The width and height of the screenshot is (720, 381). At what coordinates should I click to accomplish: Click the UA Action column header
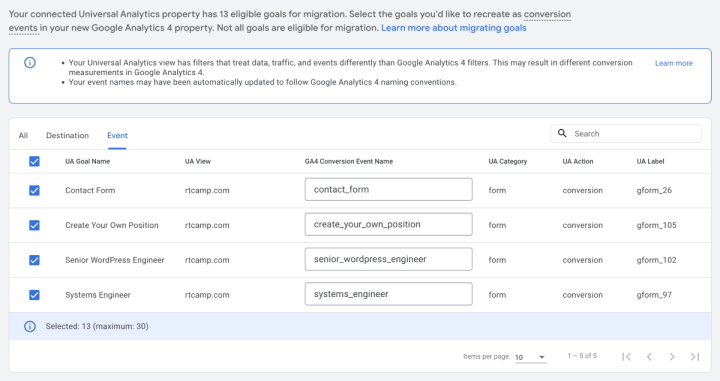pyautogui.click(x=578, y=161)
